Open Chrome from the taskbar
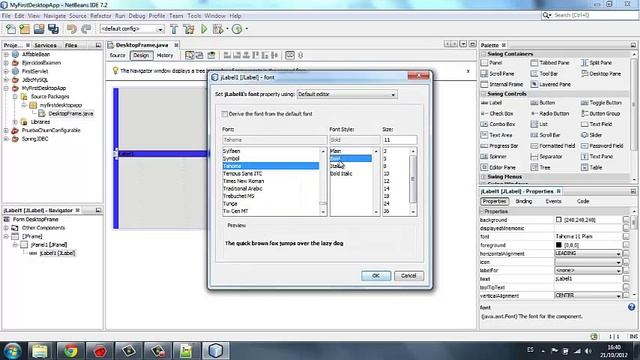Screen dimensions: 640x360 tap(71, 351)
